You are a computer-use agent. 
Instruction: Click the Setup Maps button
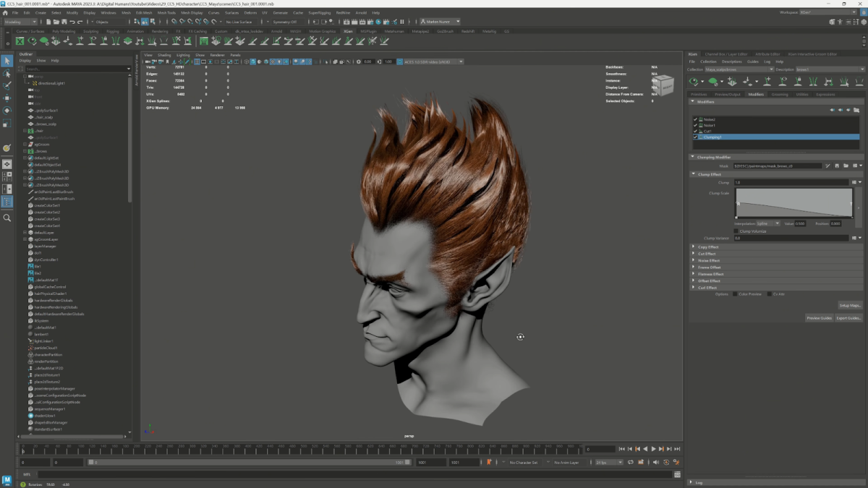point(850,305)
